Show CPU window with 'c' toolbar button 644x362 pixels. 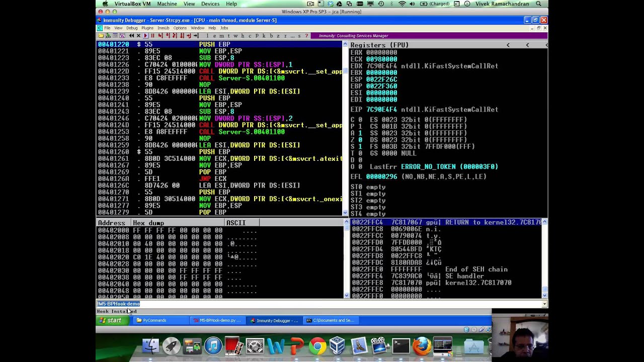(250, 36)
